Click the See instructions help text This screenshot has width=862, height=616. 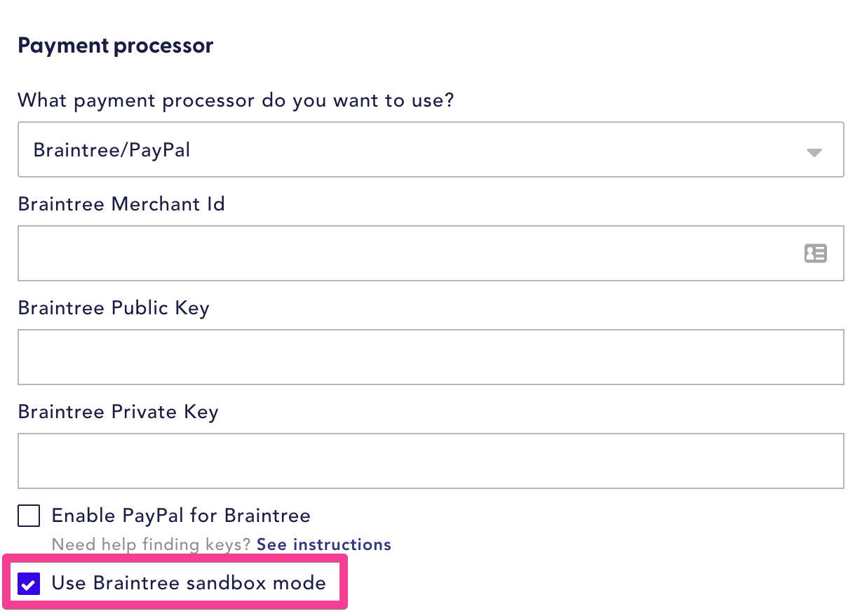tap(324, 544)
